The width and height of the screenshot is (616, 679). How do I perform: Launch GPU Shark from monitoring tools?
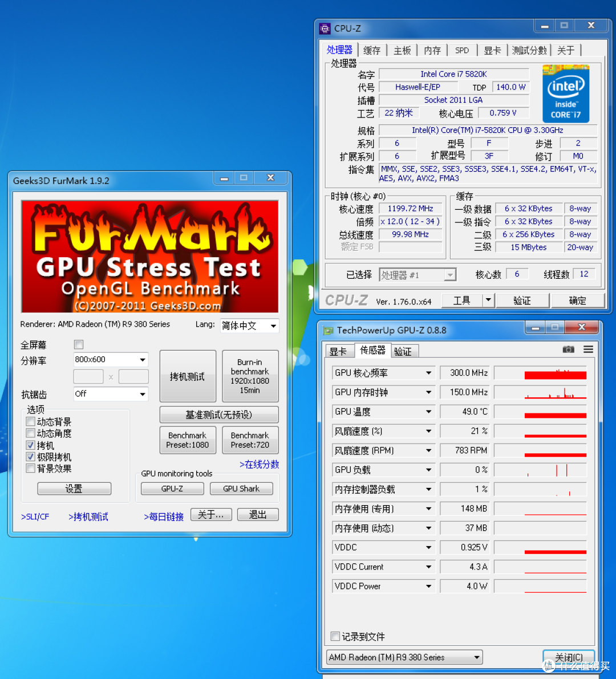coord(241,489)
